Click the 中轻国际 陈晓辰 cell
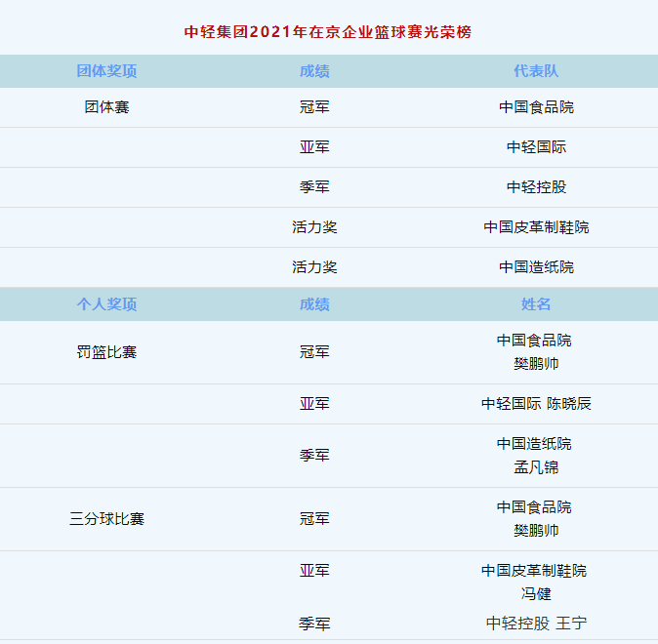 point(536,404)
